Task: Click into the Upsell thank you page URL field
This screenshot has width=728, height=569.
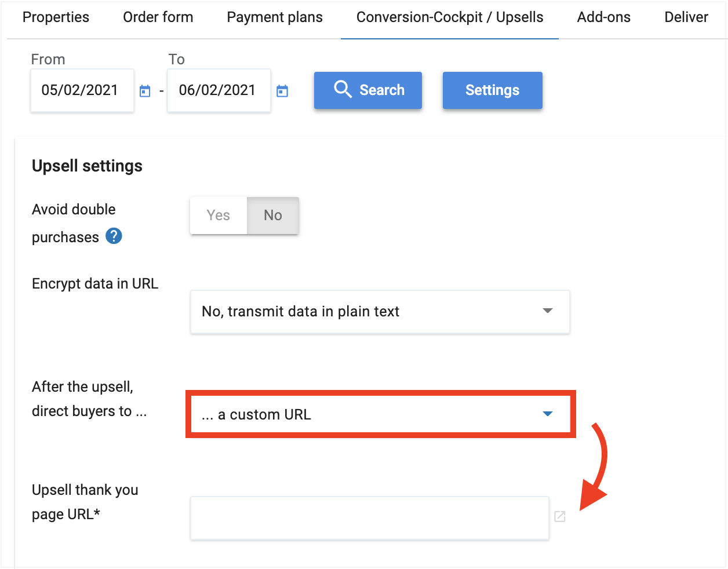Action: point(369,517)
